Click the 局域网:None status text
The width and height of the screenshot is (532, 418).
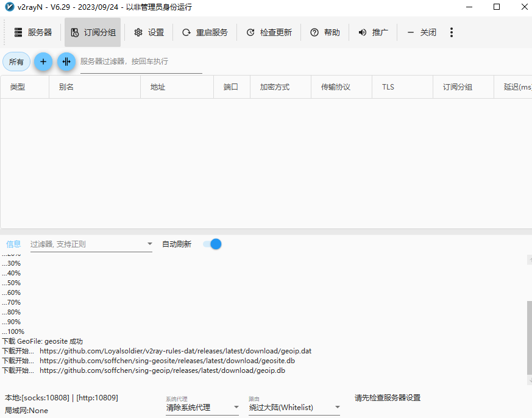pyautogui.click(x=26, y=411)
